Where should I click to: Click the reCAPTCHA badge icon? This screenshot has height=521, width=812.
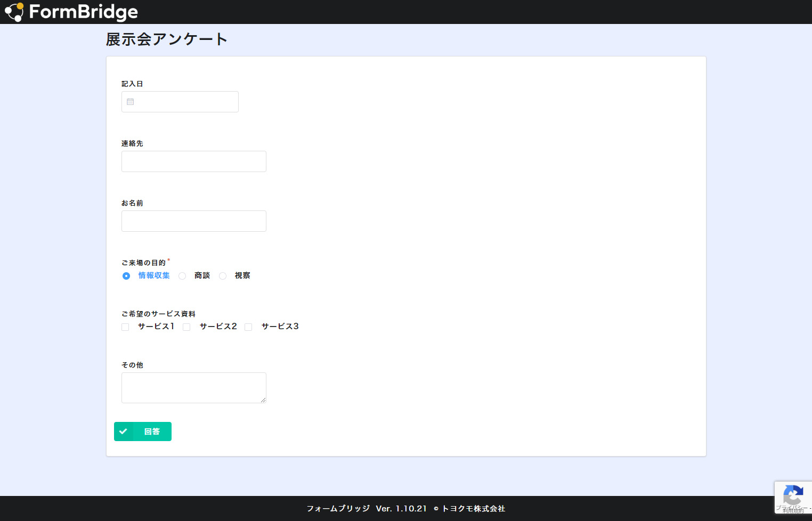[793, 495]
